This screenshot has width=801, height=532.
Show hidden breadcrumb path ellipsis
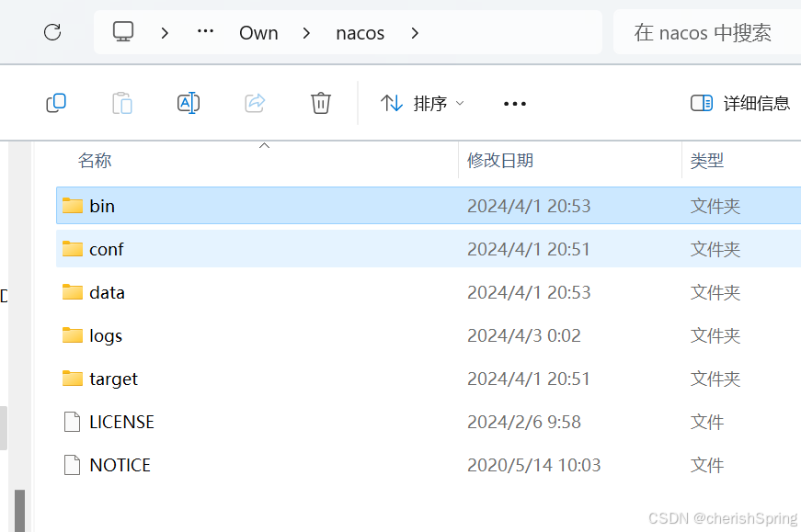coord(205,31)
